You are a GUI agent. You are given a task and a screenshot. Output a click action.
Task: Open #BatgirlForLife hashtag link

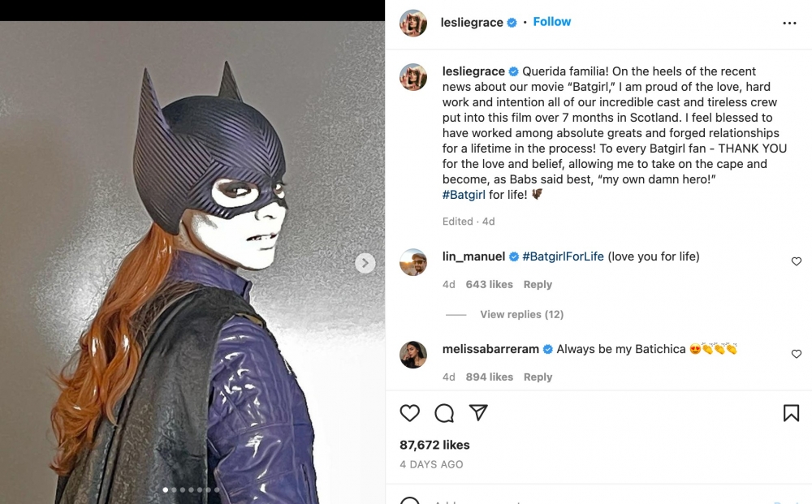(x=563, y=256)
